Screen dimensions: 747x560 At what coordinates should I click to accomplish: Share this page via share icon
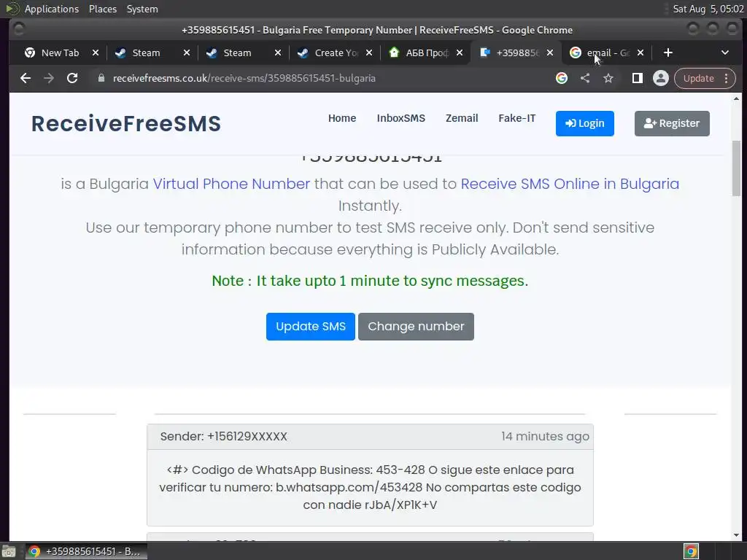point(585,78)
